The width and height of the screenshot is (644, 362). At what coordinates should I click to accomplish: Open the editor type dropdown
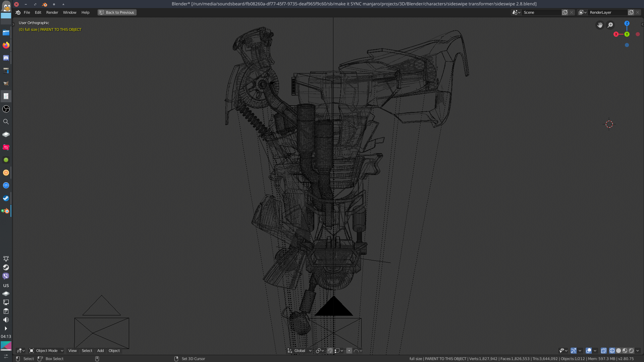coord(21,351)
